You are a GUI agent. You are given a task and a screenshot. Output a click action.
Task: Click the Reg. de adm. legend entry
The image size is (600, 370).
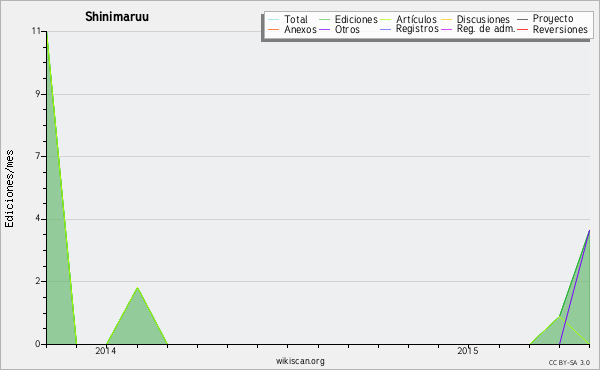[x=478, y=29]
